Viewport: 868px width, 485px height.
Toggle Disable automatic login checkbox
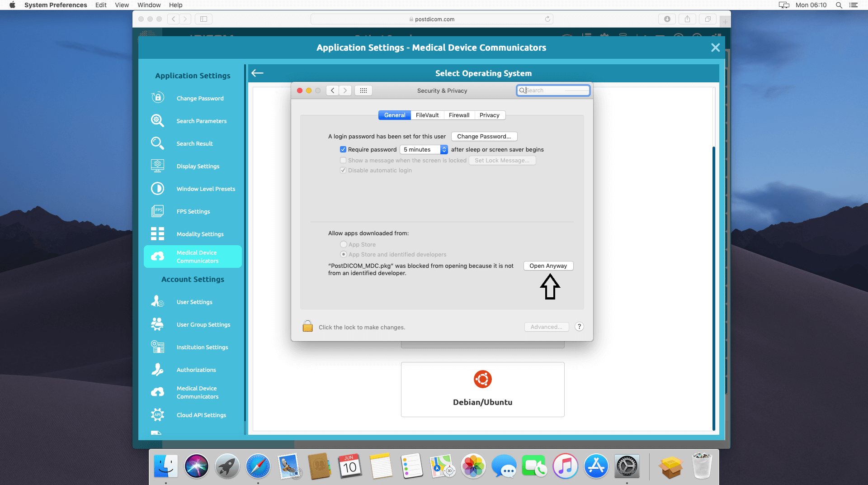coord(343,170)
